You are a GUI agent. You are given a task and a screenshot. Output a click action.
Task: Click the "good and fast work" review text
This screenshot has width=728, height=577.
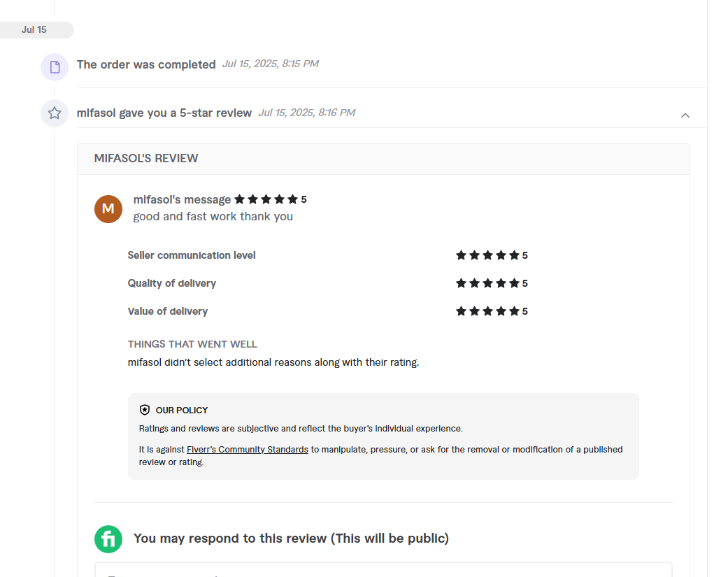[x=213, y=217]
